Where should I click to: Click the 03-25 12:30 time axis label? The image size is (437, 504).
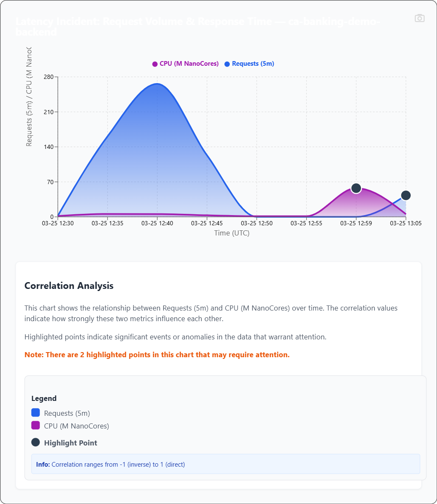point(58,223)
